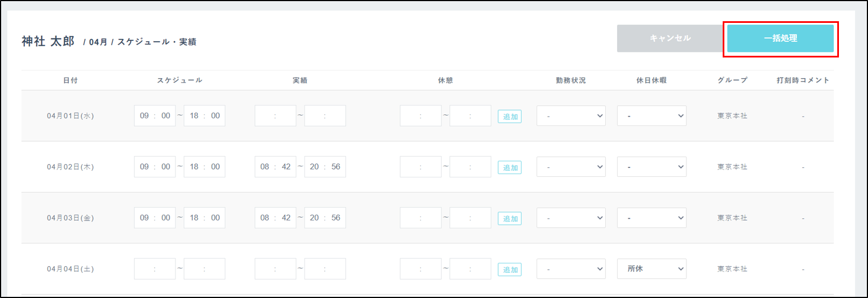868x298 pixels.
Task: Click 東京本社 in the 04月02日 row
Action: (x=732, y=167)
